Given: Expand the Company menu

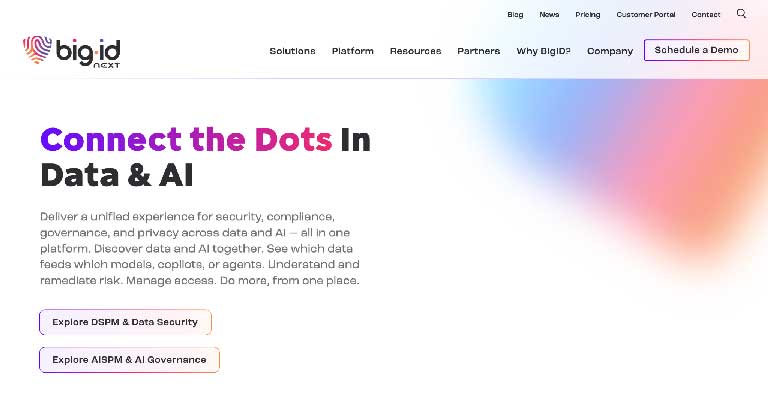Looking at the screenshot, I should [x=610, y=51].
